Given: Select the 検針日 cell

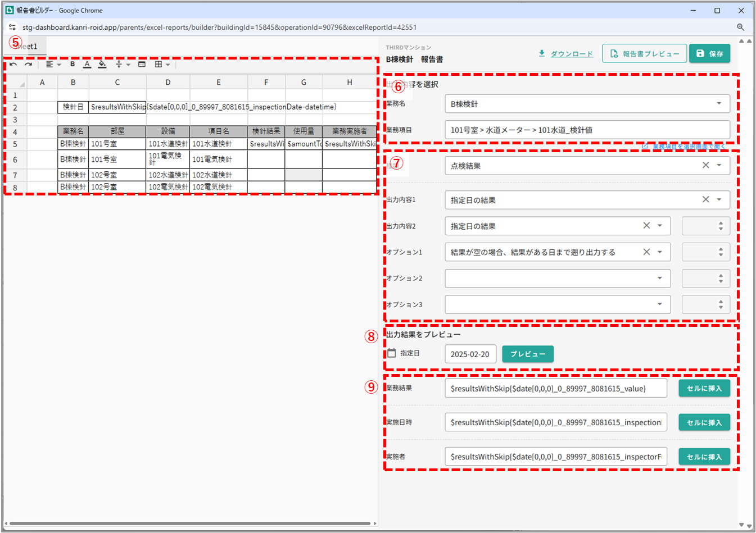Looking at the screenshot, I should pyautogui.click(x=73, y=107).
